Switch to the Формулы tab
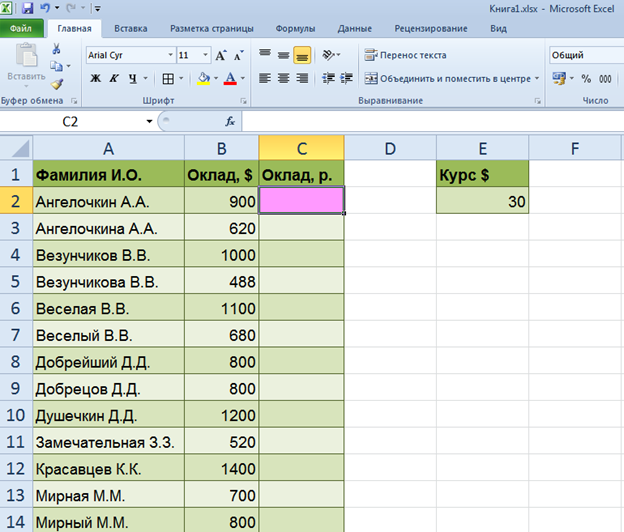Screen dimensions: 624x532 pyautogui.click(x=295, y=29)
